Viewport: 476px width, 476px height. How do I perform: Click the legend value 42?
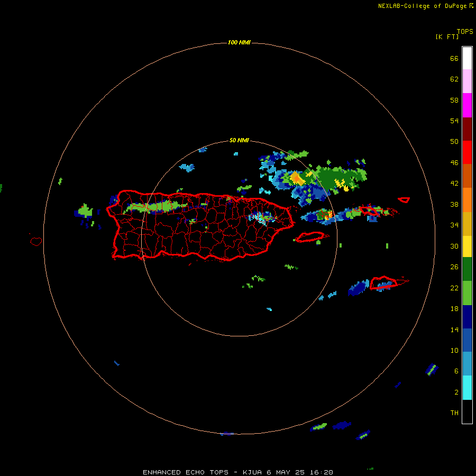point(454,184)
